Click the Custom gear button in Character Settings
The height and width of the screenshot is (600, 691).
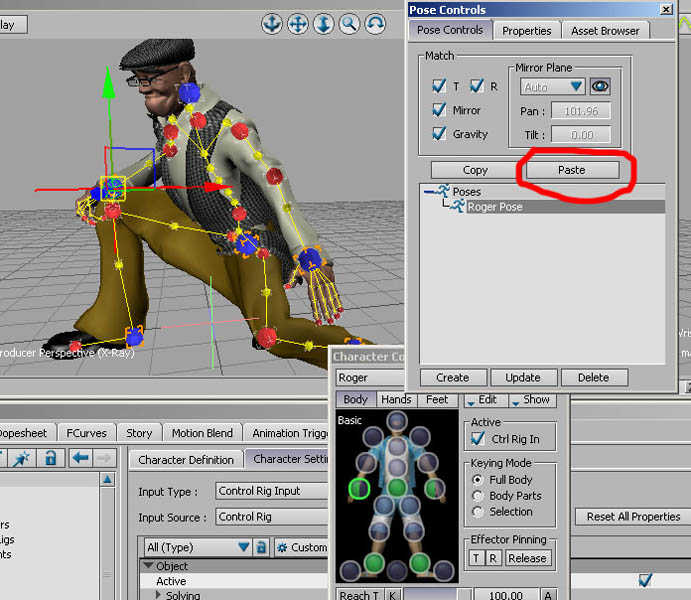click(x=301, y=547)
